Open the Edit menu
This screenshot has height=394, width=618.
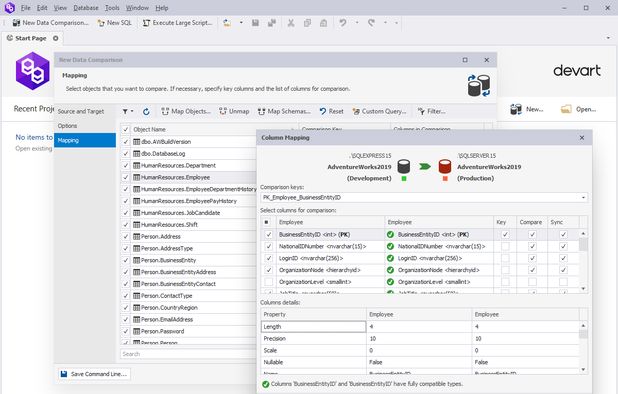(42, 8)
